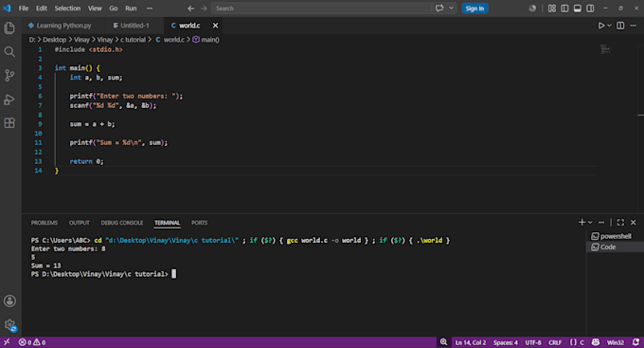This screenshot has width=644, height=348.
Task: Open the Explorer view in activity bar
Action: 9,27
